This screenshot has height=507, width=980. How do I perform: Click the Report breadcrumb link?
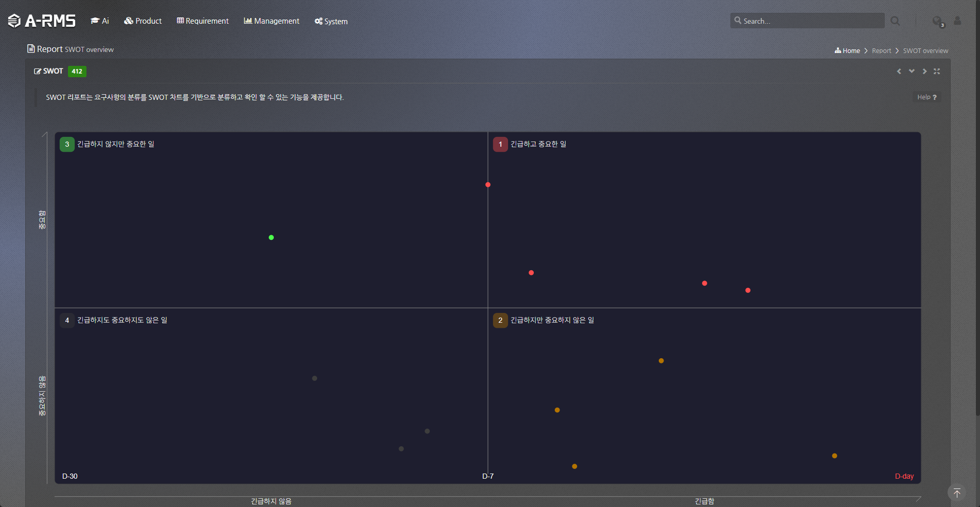coord(881,51)
